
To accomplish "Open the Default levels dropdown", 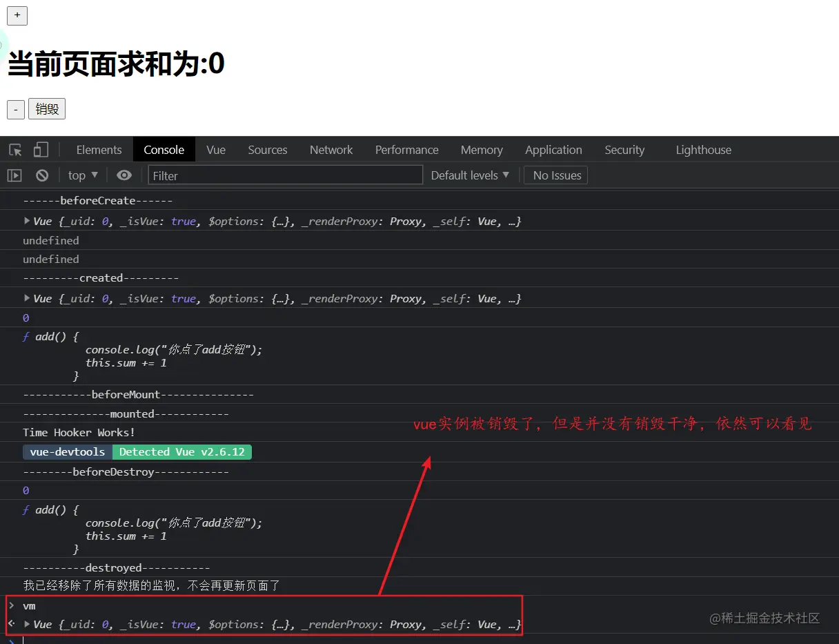I will [470, 175].
